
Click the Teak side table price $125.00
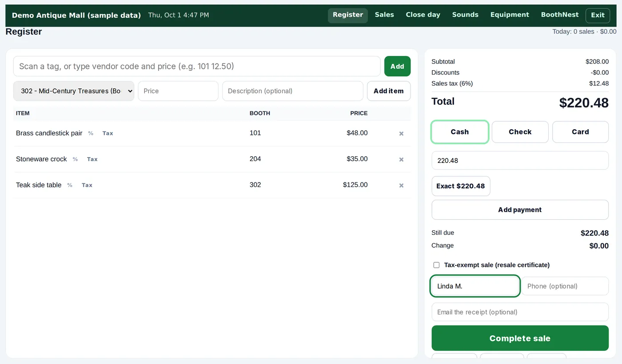pyautogui.click(x=355, y=185)
